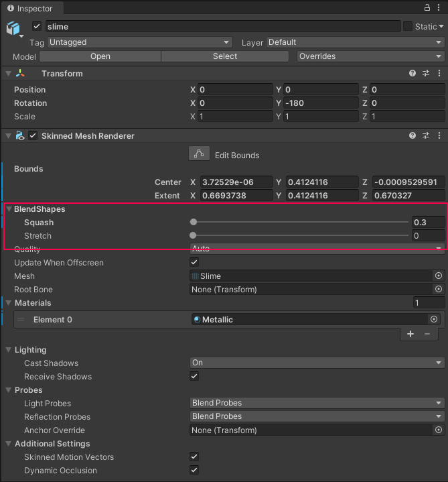
Task: Uncheck Receive Shadows option
Action: pos(194,377)
